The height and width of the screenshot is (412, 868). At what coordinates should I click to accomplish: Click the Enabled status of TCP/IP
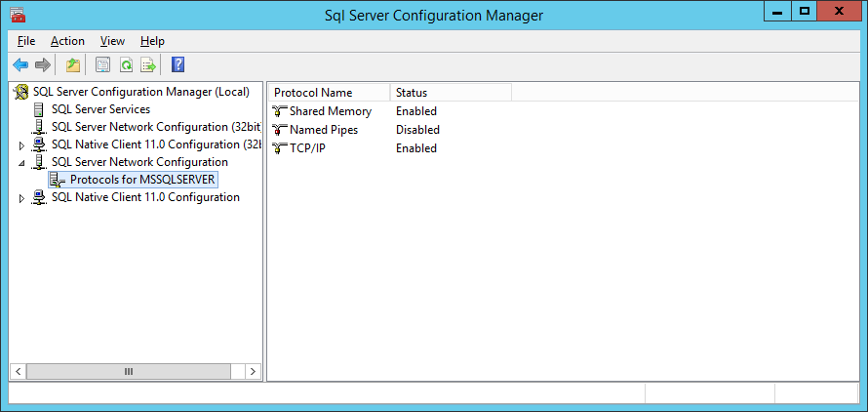tap(416, 148)
